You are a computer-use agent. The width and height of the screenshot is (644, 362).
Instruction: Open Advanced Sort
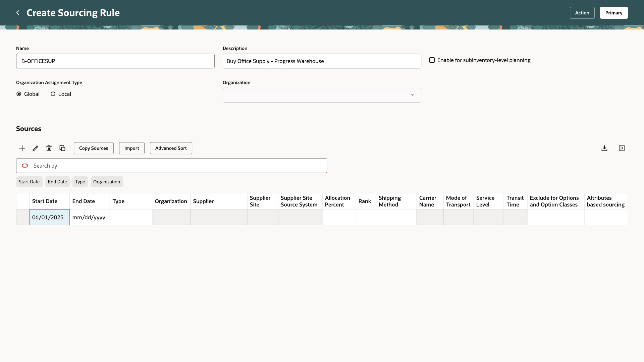171,148
